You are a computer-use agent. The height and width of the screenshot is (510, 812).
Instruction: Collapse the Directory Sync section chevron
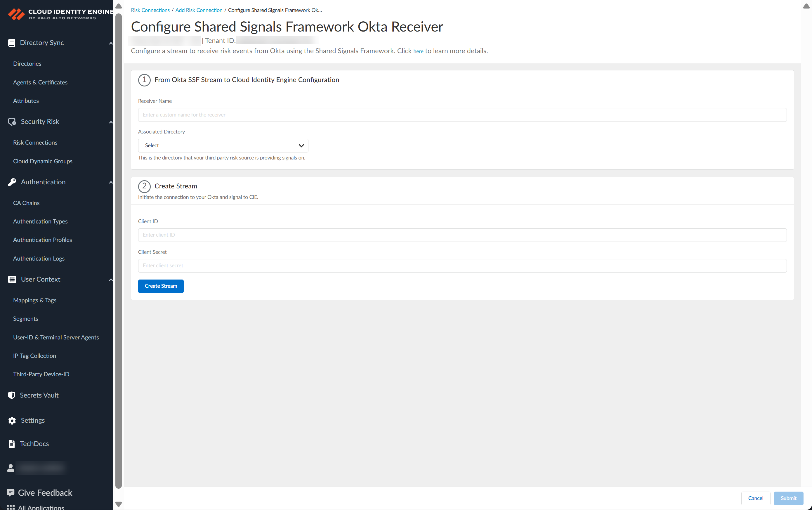point(111,43)
